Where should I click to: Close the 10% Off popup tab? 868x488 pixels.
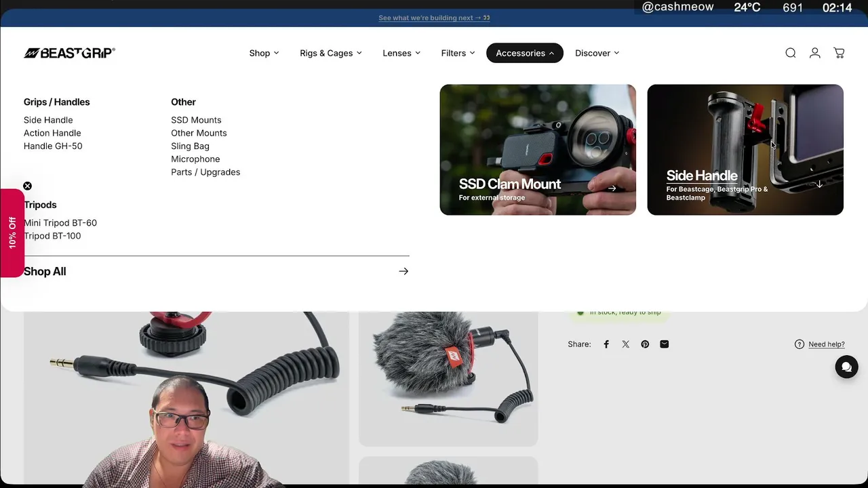pyautogui.click(x=27, y=186)
